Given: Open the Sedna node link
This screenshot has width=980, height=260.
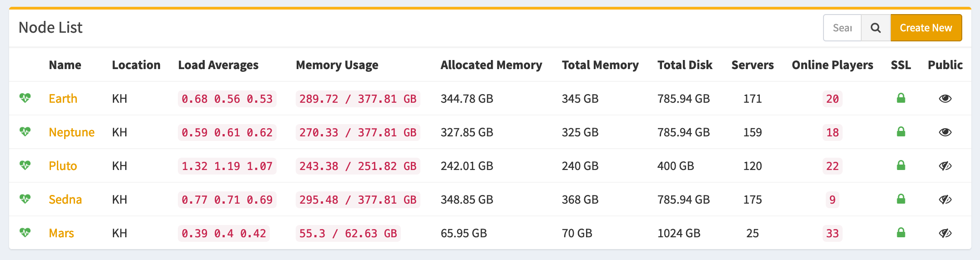Looking at the screenshot, I should 65,200.
